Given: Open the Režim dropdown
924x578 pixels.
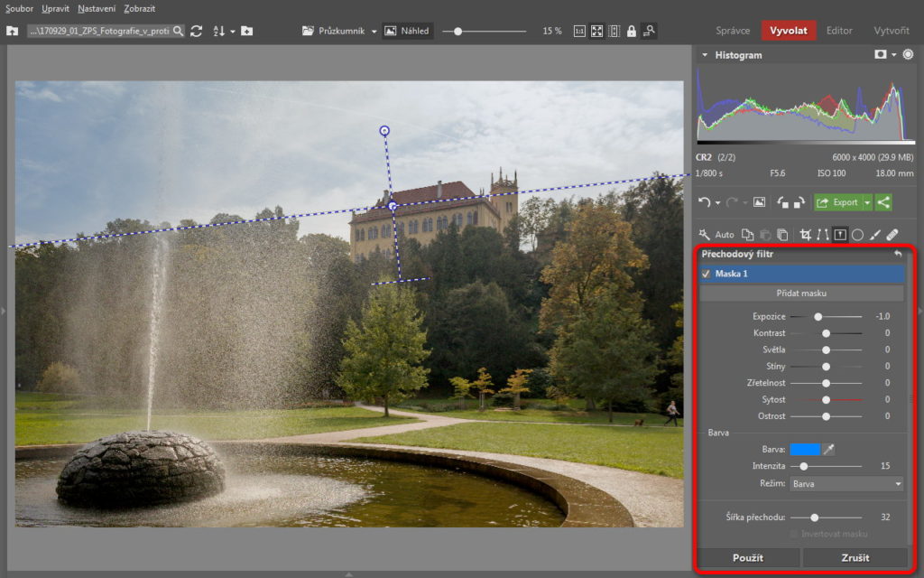Looking at the screenshot, I should coord(845,484).
